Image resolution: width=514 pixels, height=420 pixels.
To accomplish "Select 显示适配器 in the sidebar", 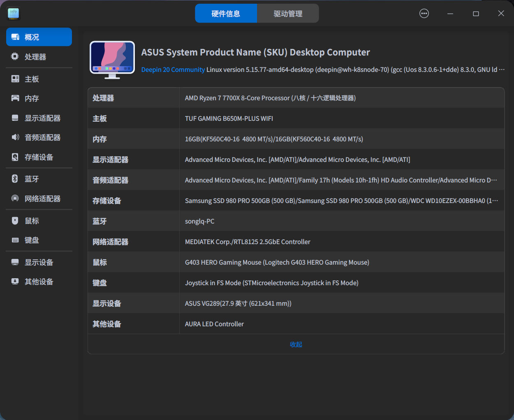I will [42, 118].
